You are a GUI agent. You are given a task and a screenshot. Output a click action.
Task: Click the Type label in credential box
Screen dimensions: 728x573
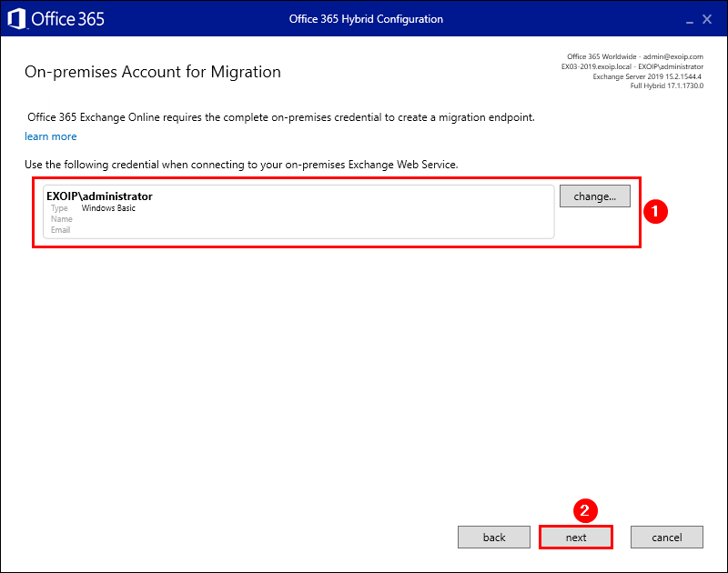tap(59, 208)
